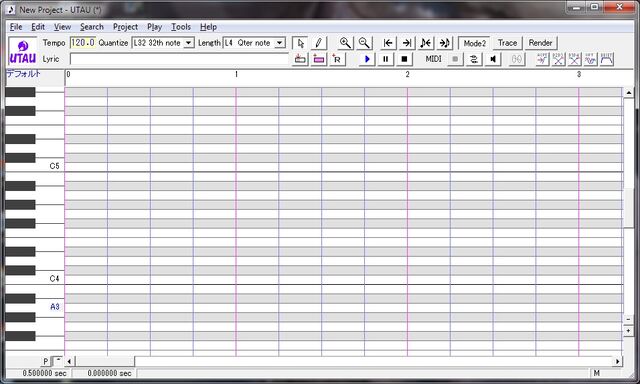This screenshot has height=384, width=640.
Task: Open the Help menu
Action: tap(208, 27)
